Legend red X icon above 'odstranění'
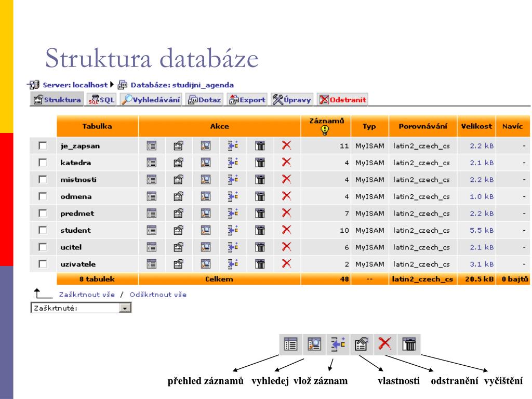Viewport: 532px width, 399px height. (385, 343)
